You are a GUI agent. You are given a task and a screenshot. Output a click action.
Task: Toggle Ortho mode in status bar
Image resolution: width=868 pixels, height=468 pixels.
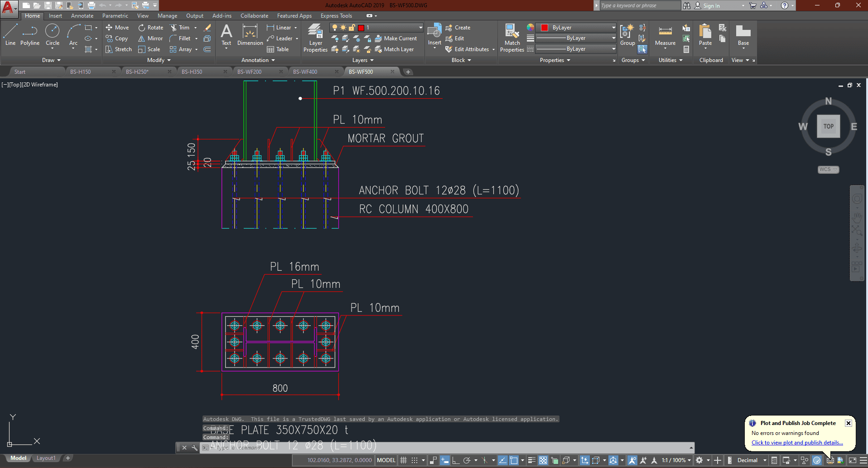point(456,460)
